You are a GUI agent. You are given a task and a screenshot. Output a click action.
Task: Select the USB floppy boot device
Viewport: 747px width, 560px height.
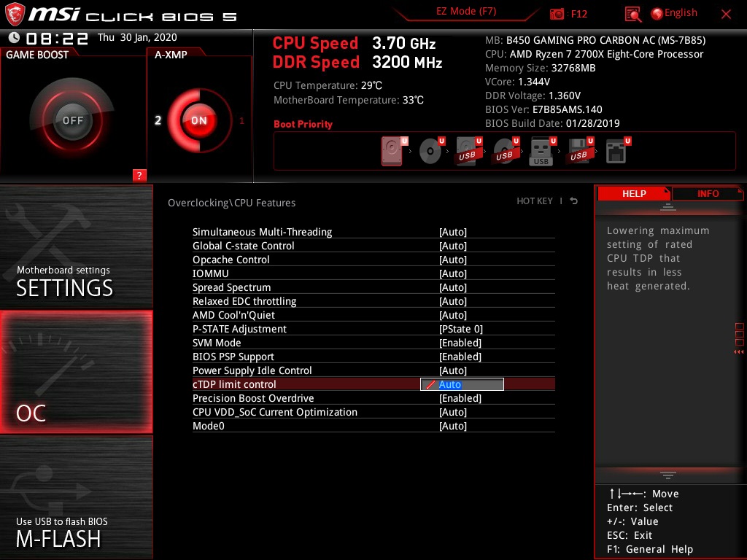(580, 151)
